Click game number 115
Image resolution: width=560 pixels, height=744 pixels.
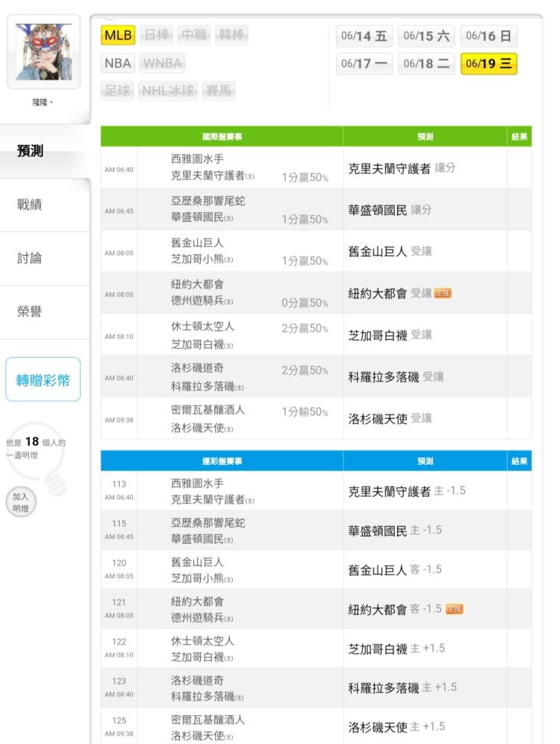pyautogui.click(x=119, y=524)
